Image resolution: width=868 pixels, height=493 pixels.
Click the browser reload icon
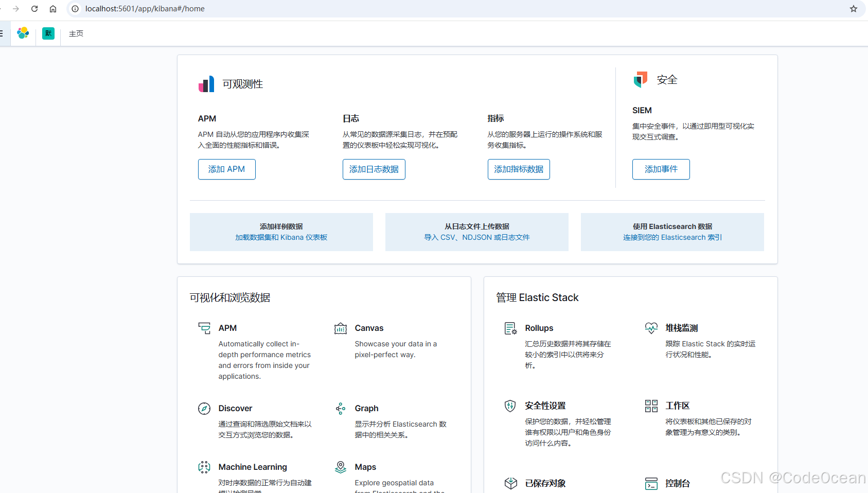tap(34, 9)
